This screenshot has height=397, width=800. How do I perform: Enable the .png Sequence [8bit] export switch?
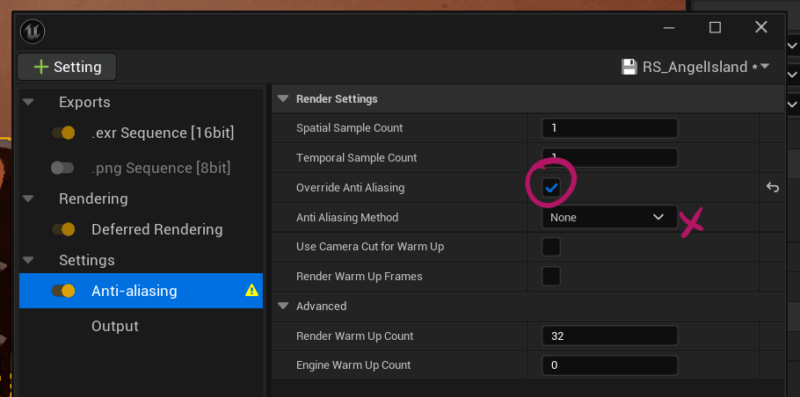click(63, 168)
